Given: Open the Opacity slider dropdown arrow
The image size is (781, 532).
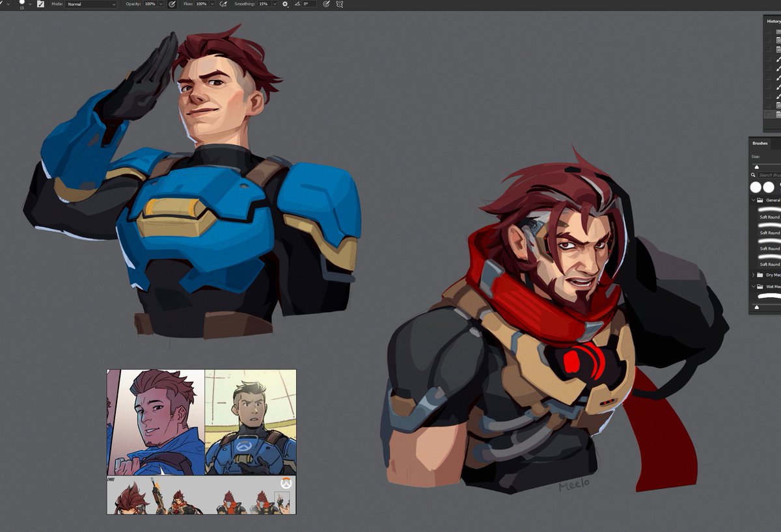Looking at the screenshot, I should [x=161, y=4].
